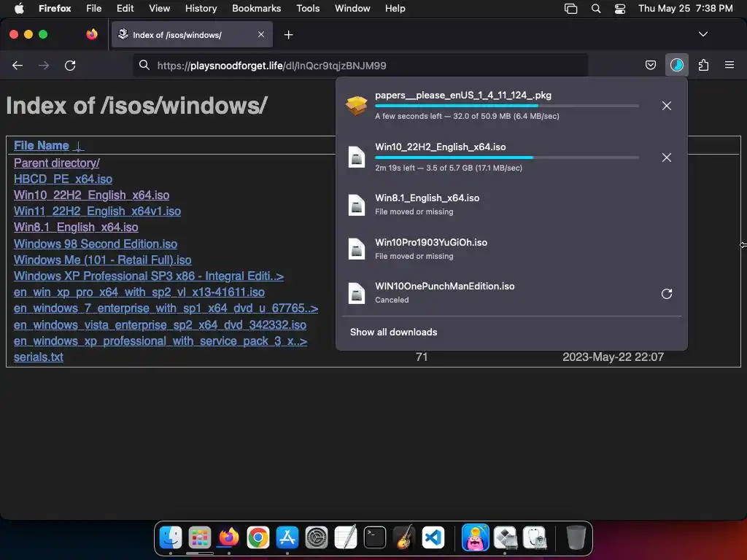This screenshot has width=747, height=560.
Task: Open en_windows_7_enterprise_with_sp1 link
Action: pyautogui.click(x=166, y=308)
